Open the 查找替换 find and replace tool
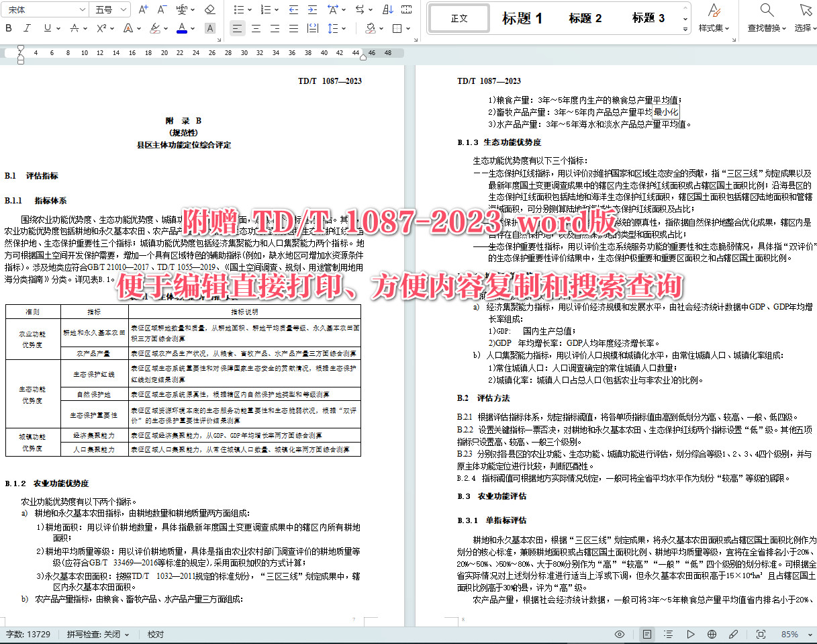 coord(766,18)
